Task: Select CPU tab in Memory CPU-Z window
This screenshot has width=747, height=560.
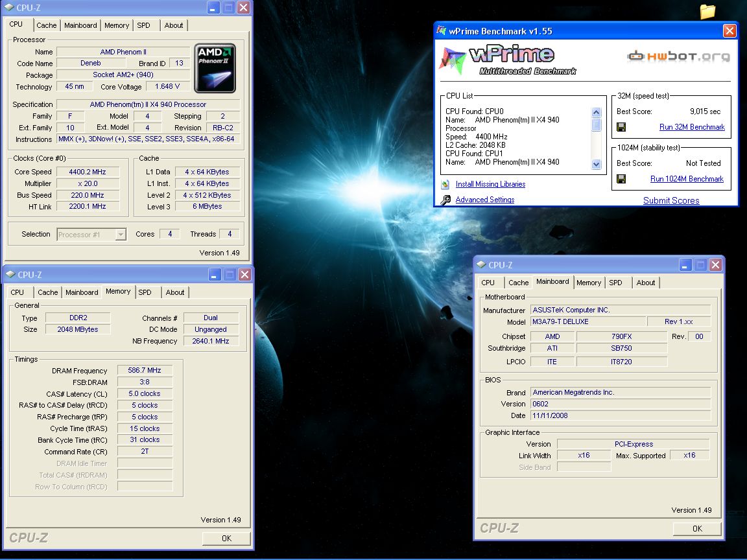Action: (17, 292)
